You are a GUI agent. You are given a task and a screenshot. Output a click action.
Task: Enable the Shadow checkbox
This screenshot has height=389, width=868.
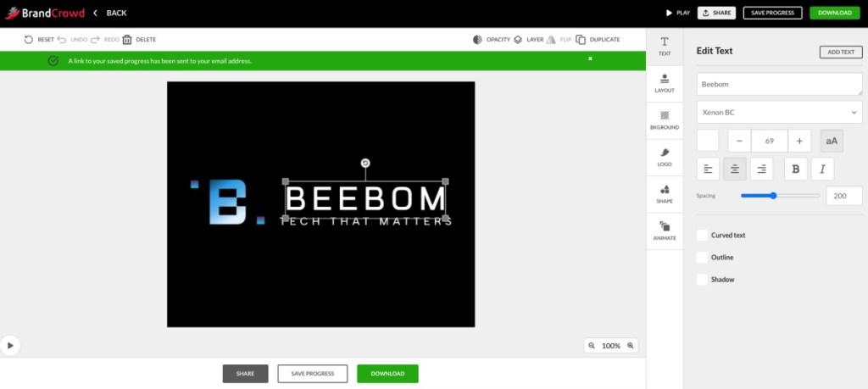[x=702, y=280]
